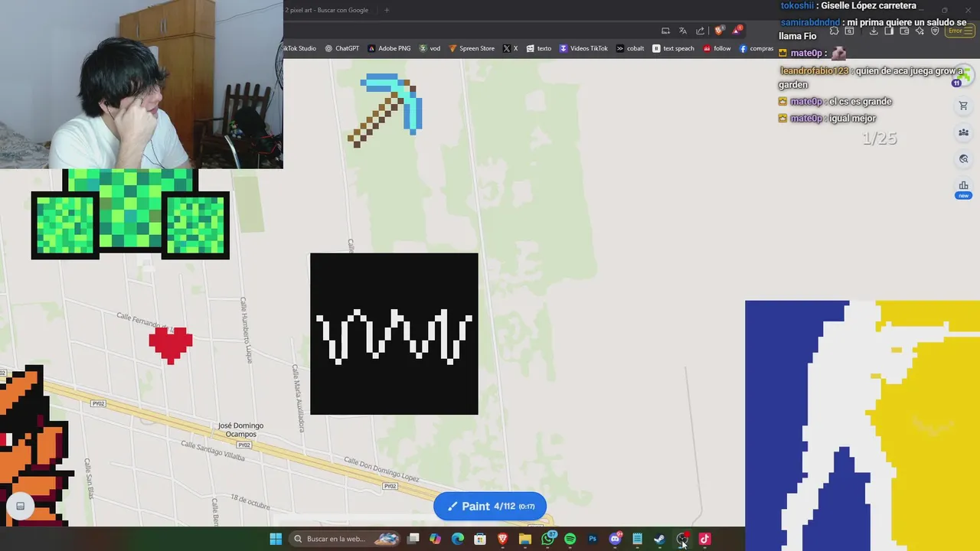Viewport: 980px width, 551px height.
Task: Click 'José Domingo Ocampos' map label
Action: [x=240, y=430]
